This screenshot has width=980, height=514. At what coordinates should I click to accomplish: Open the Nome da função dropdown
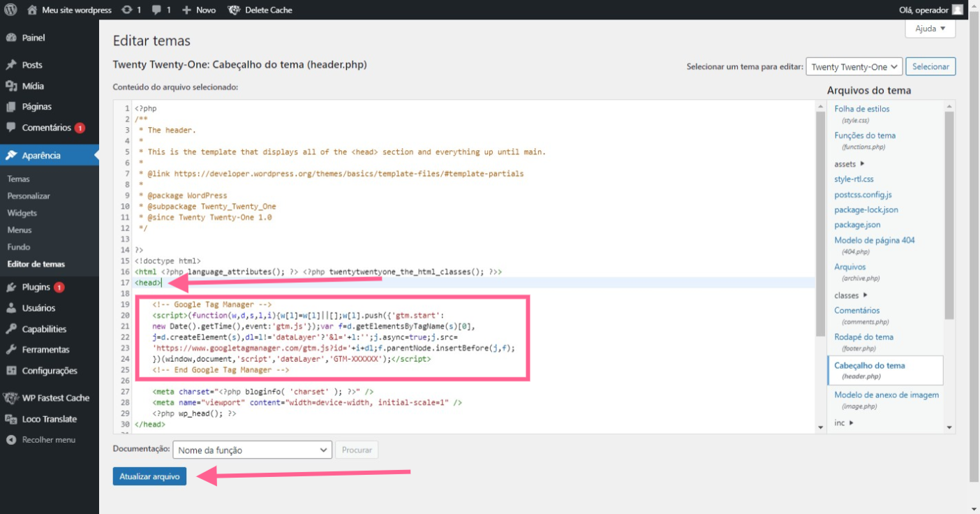click(x=252, y=450)
